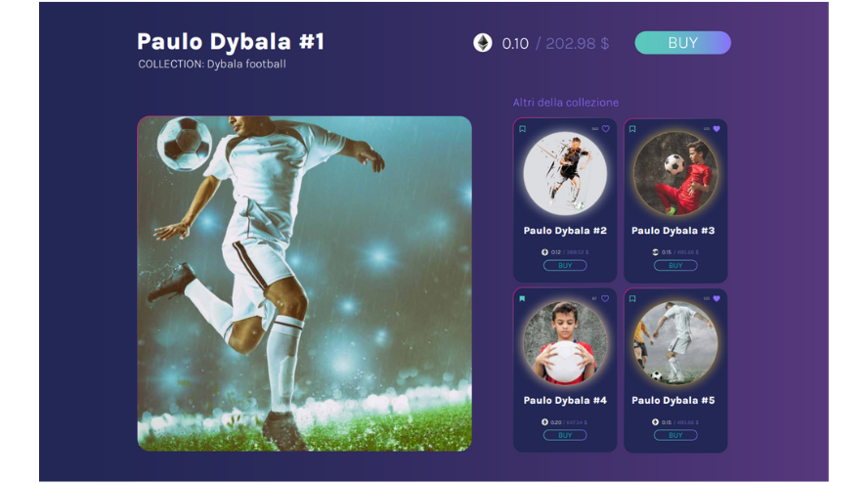Screen dimensions: 868x483
Task: Click the Ethereum icon beside 0.10 price
Action: [483, 43]
